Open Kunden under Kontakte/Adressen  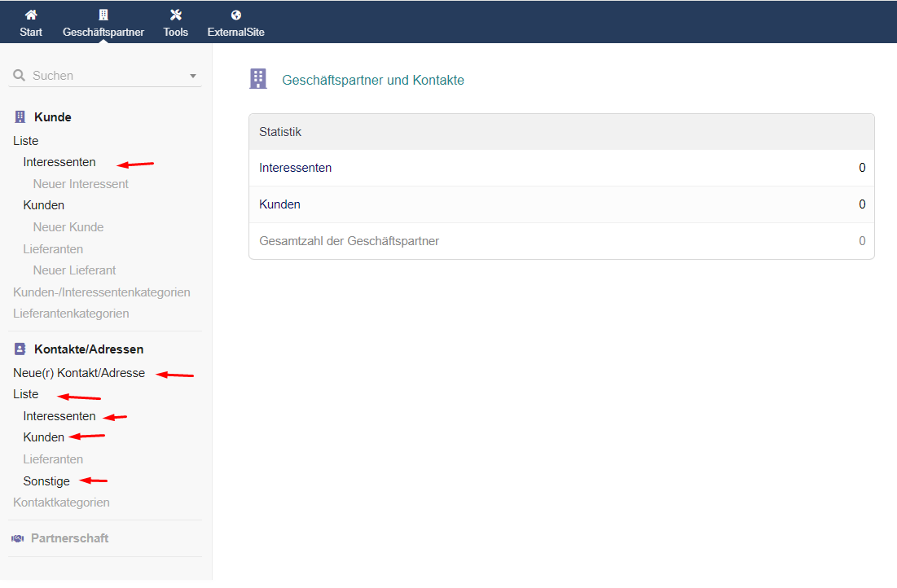click(x=43, y=437)
